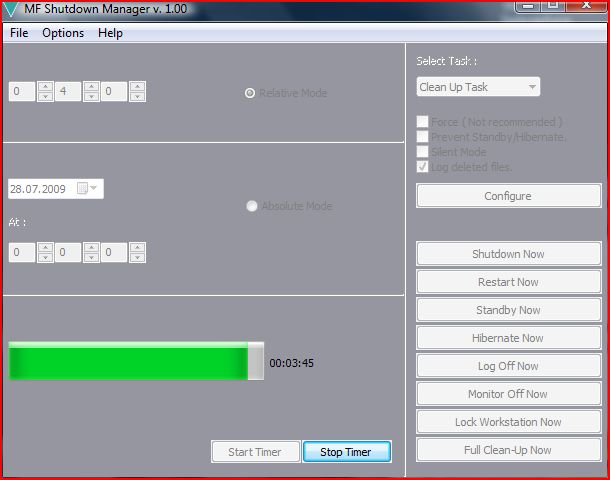Decrease the relative minutes spinner value

91,97
